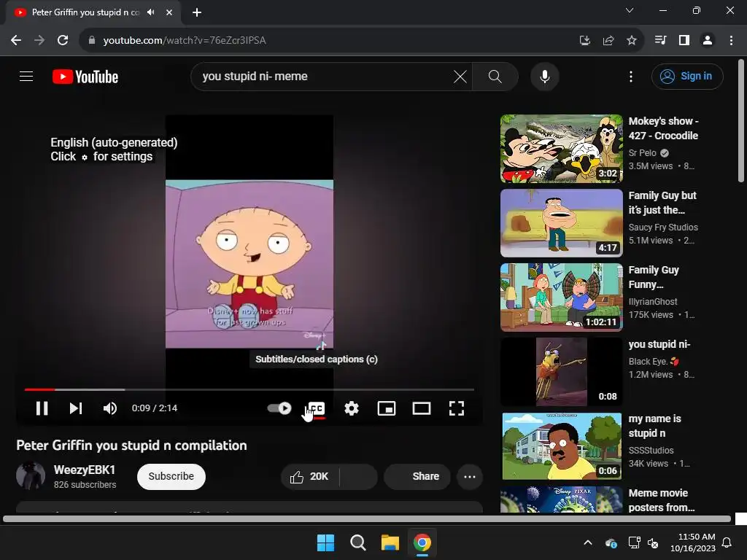747x560 pixels.
Task: Open 'you stupid ni-' Black Eye video title
Action: [x=659, y=344]
